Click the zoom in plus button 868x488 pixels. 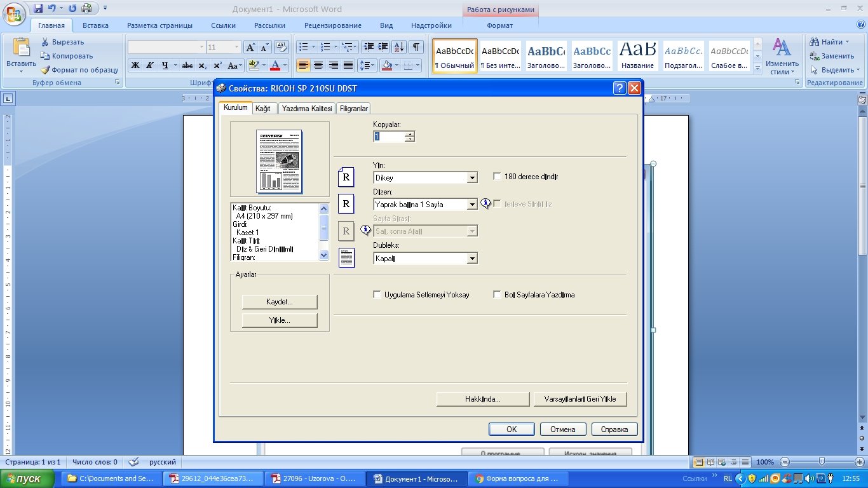pyautogui.click(x=858, y=462)
